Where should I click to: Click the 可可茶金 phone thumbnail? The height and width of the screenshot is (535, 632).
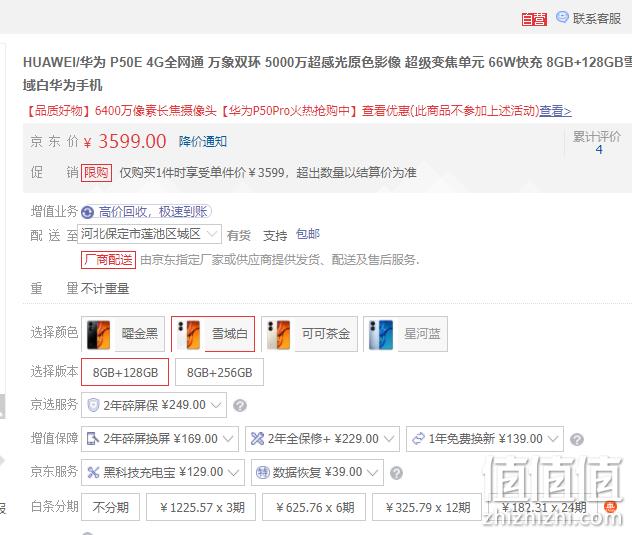(279, 334)
